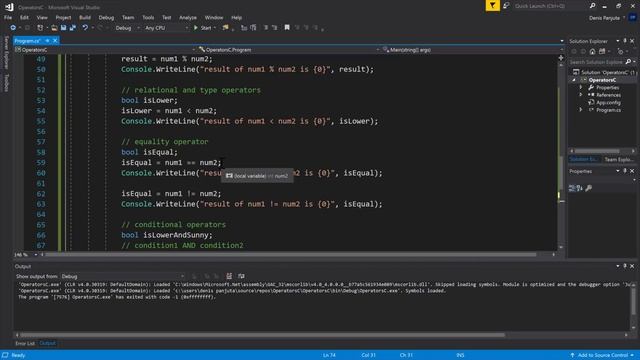640x360 pixels.
Task: Click the Home icon in Solution Explorer
Action: coord(592,51)
